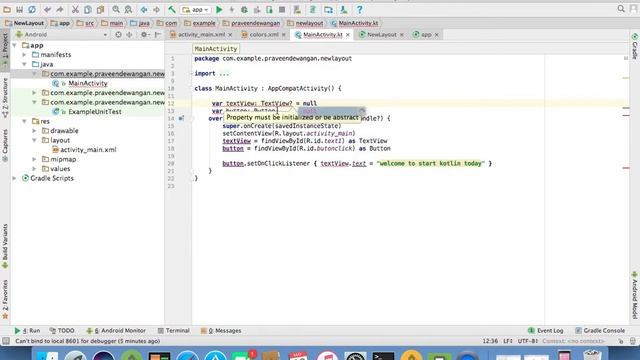The height and width of the screenshot is (360, 640).
Task: Open Help via the question mark icon
Action: point(359,9)
